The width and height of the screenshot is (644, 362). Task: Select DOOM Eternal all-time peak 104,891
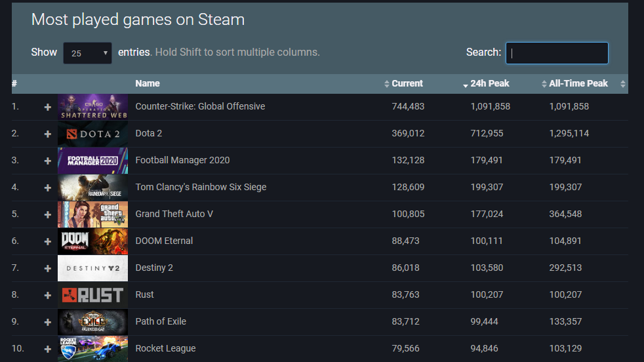coord(565,241)
